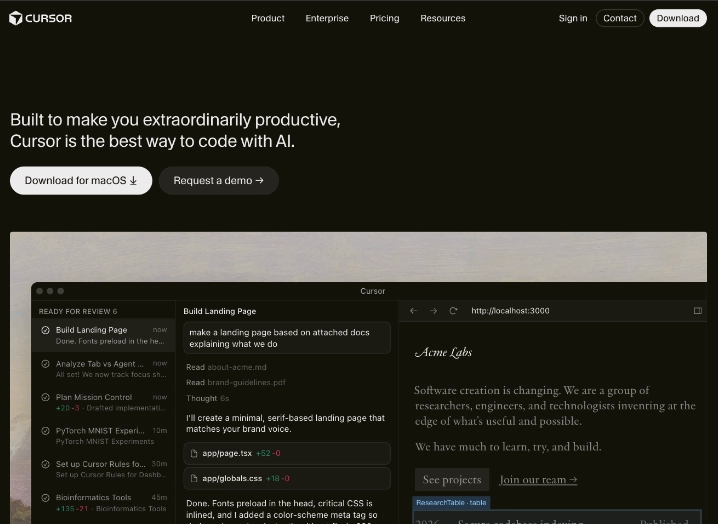Image resolution: width=718 pixels, height=524 pixels.
Task: Click the +20 -3 diff count
Action: click(x=67, y=408)
